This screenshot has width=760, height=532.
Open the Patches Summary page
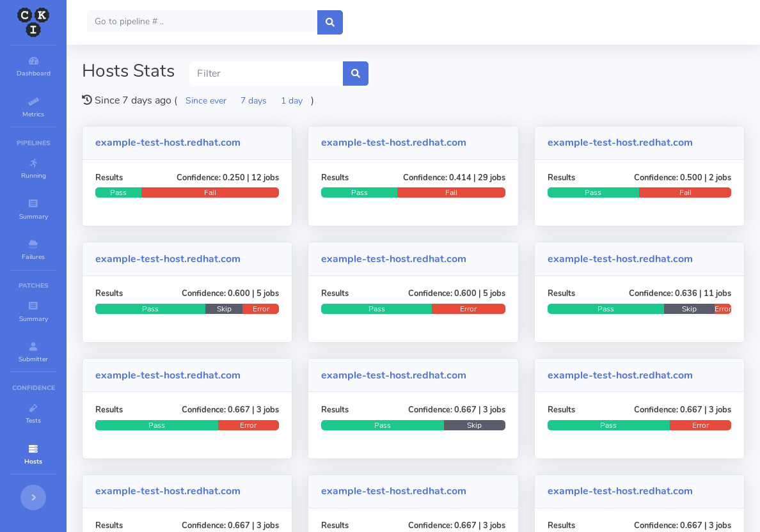pos(33,312)
